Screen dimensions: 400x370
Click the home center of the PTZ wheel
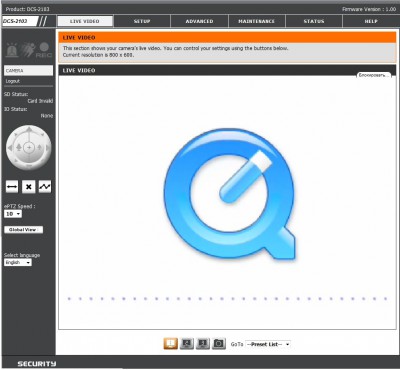click(29, 147)
